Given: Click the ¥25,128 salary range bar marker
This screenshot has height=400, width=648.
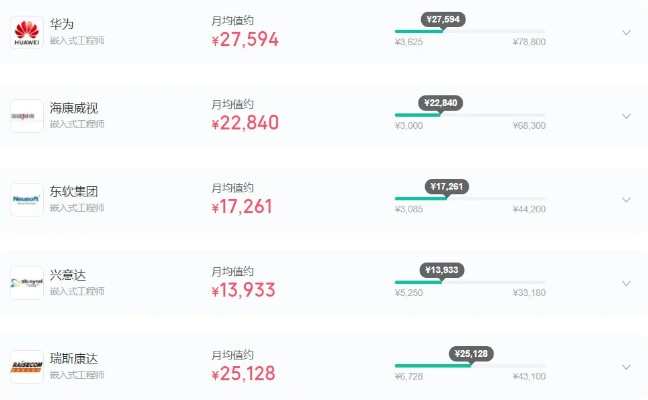Looking at the screenshot, I should pos(471,354).
